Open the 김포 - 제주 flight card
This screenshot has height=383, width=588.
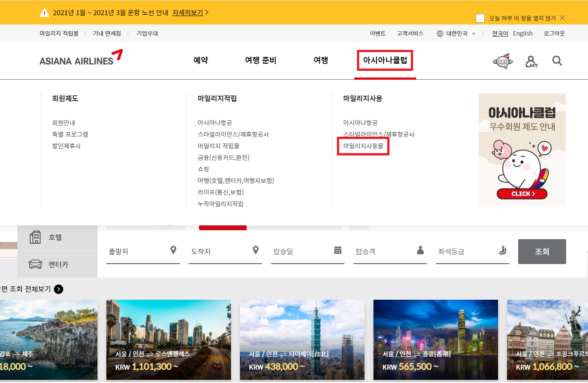coord(49,340)
